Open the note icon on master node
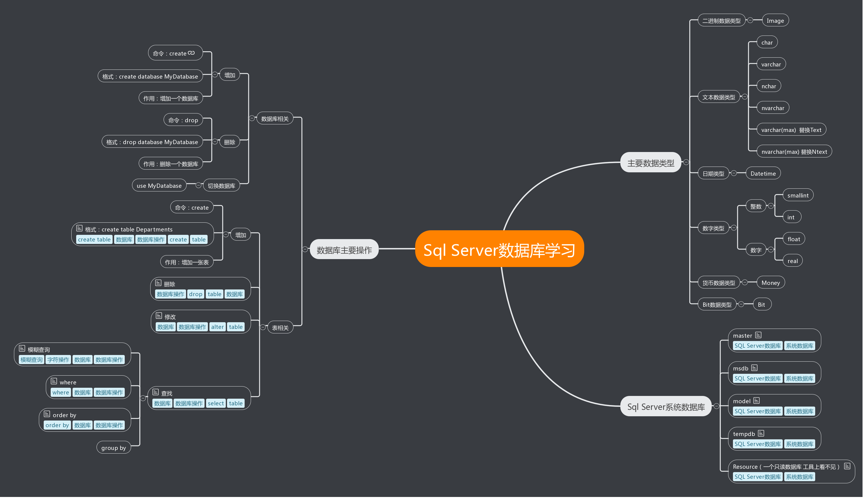The height and width of the screenshot is (500, 868). click(x=758, y=335)
